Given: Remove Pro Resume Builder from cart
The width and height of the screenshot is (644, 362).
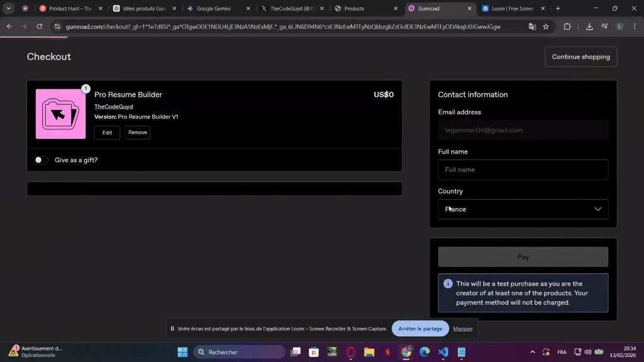Looking at the screenshot, I should (x=138, y=133).
